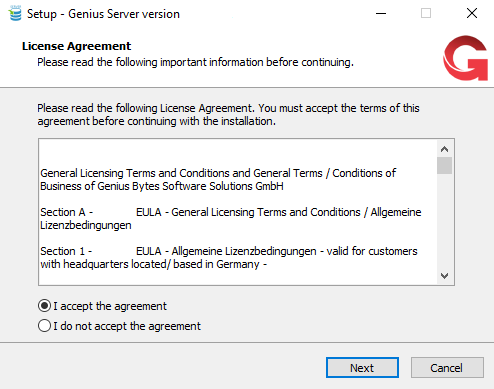Click the red Genius G logo
494x389 pixels.
[x=465, y=58]
